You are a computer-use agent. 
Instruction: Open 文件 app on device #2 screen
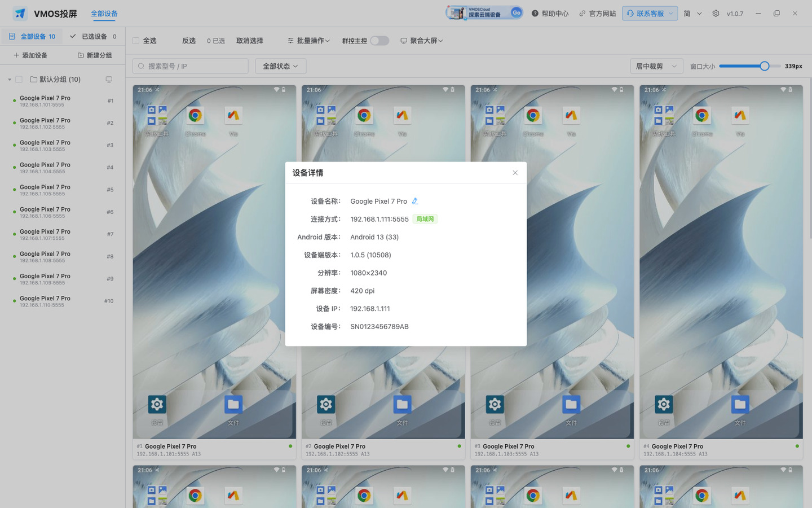[402, 404]
